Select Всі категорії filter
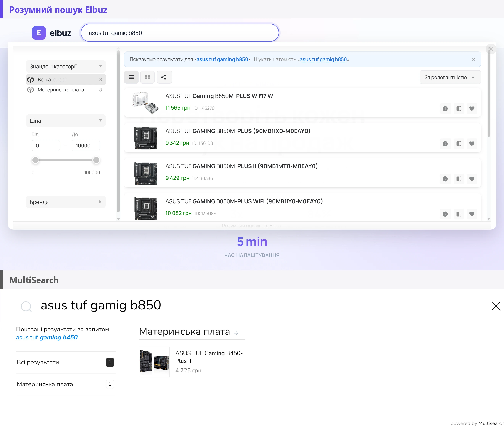The width and height of the screenshot is (504, 429). (x=66, y=80)
